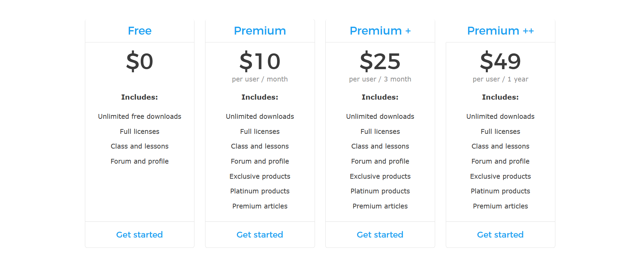The width and height of the screenshot is (644, 254).
Task: Click 'Exclusive products' in $10 Premium plan
Action: click(260, 176)
